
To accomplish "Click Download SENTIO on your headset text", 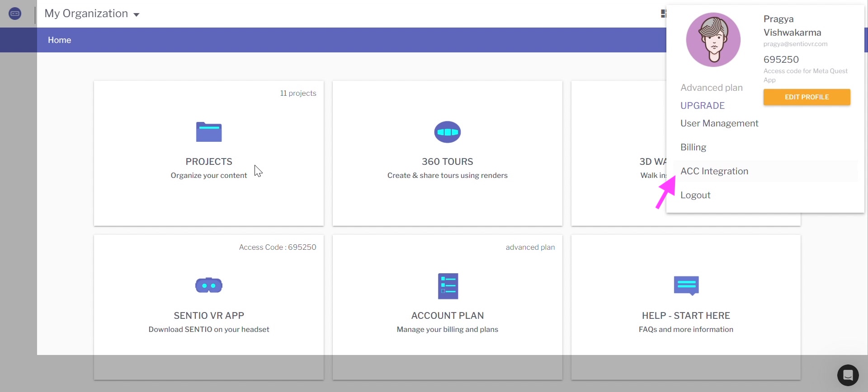I will click(x=209, y=329).
